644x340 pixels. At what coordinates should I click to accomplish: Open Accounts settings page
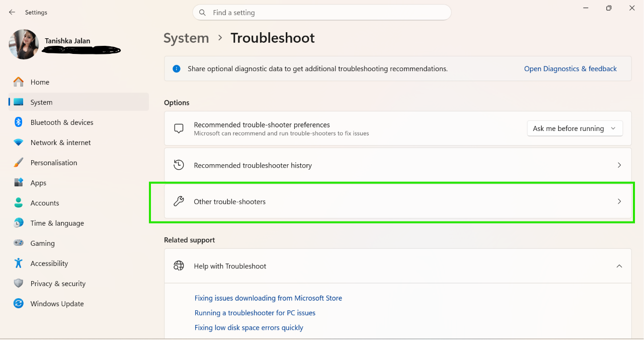pyautogui.click(x=78, y=203)
